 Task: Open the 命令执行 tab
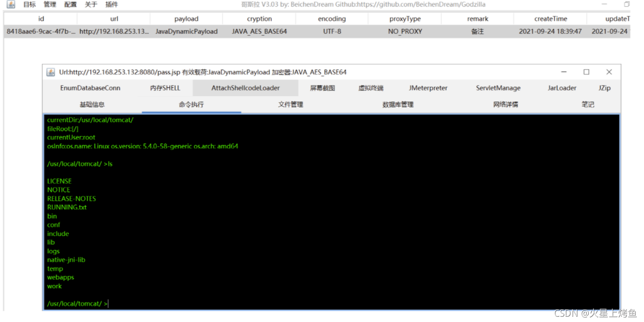(191, 104)
